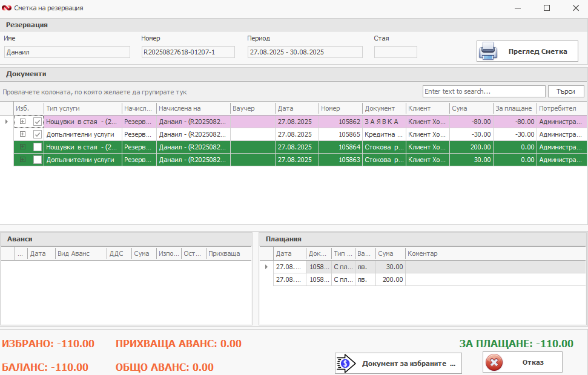This screenshot has height=375, width=588.
Task: Sort by the Сума column header
Action: point(471,108)
